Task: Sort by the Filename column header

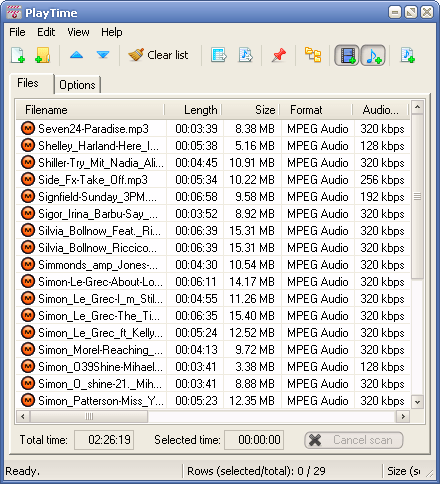Action: click(x=90, y=110)
